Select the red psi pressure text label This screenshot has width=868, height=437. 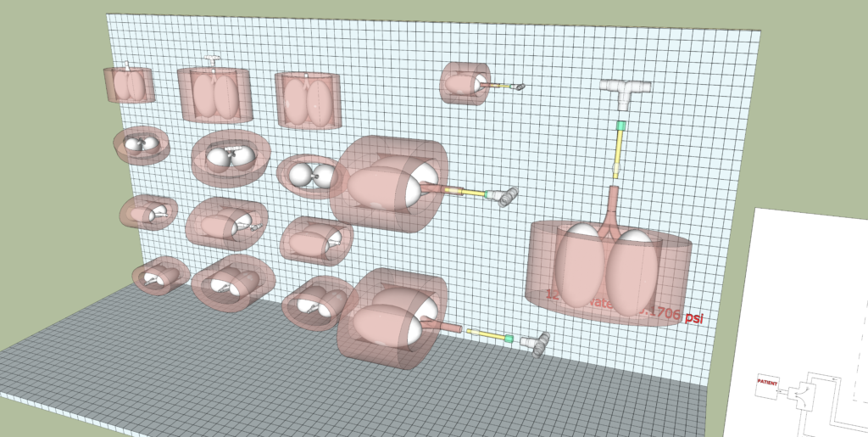pyautogui.click(x=676, y=317)
